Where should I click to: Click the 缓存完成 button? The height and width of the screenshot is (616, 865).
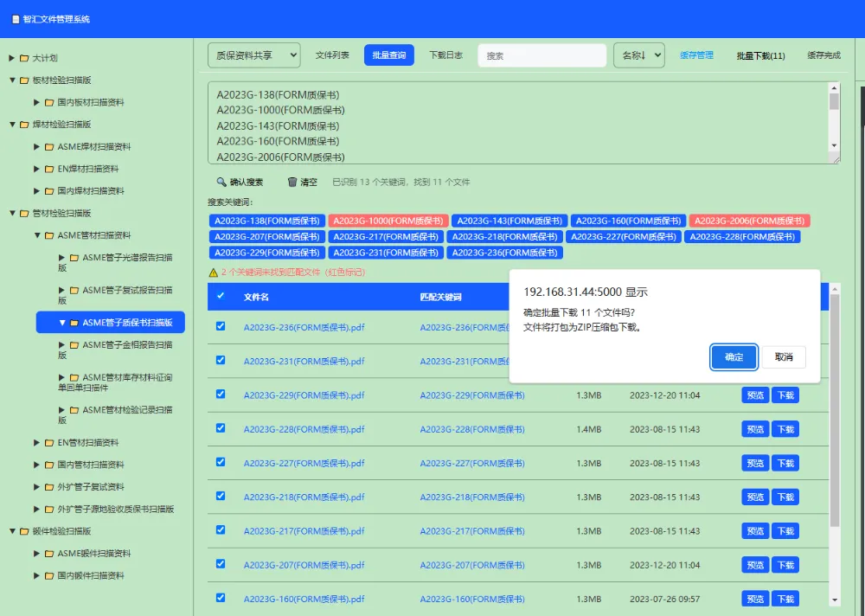[x=823, y=55]
